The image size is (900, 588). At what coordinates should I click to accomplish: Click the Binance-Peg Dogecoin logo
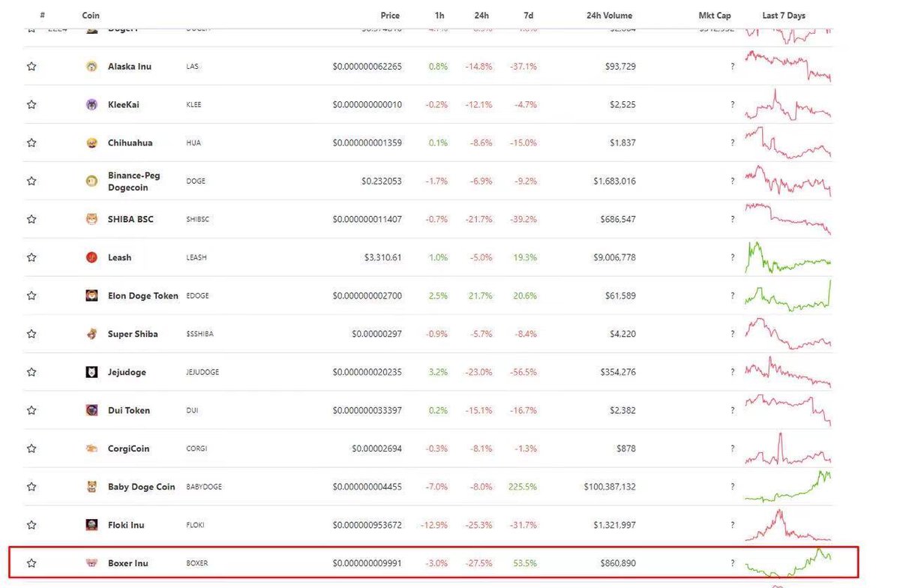(x=91, y=181)
